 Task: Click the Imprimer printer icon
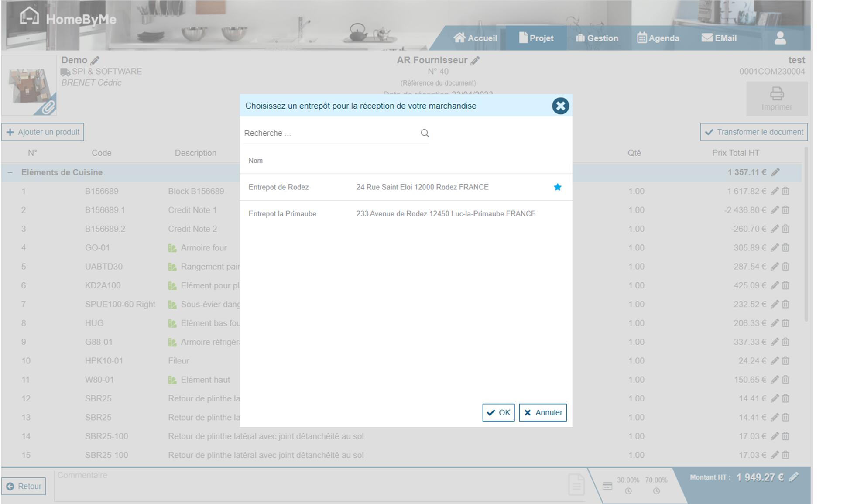777,94
